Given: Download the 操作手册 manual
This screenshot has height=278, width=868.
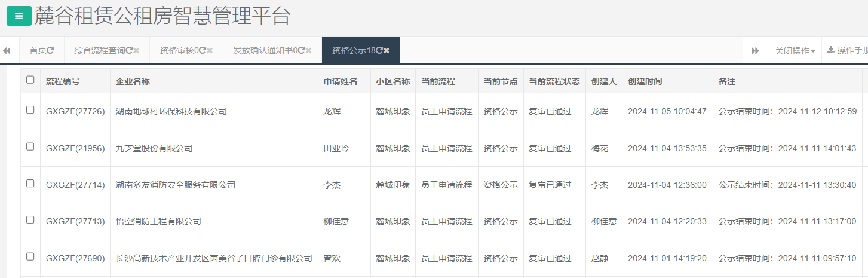Looking at the screenshot, I should pyautogui.click(x=846, y=51).
